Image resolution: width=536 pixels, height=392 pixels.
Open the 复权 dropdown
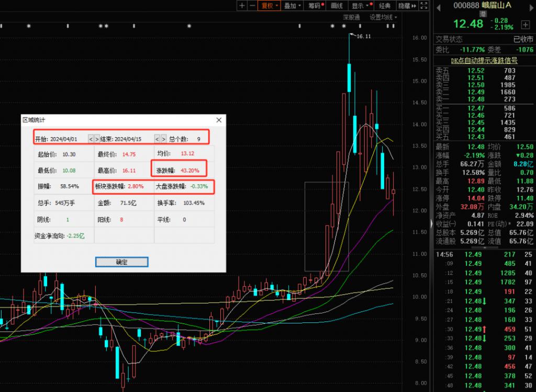[x=270, y=6]
